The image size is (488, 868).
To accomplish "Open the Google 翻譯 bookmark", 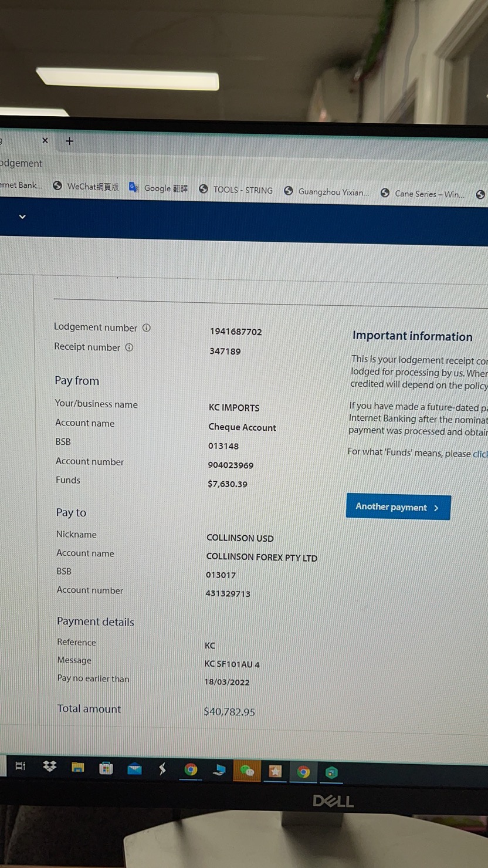I will coord(158,188).
